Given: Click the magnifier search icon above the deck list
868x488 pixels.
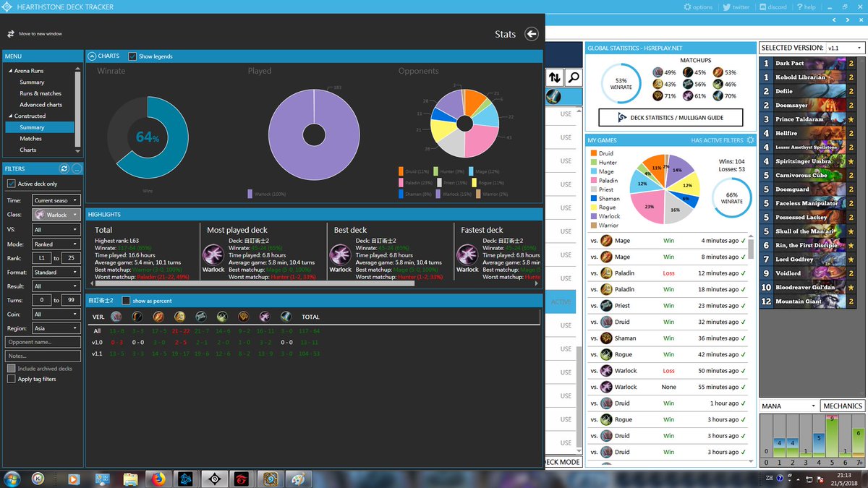Looking at the screenshot, I should [574, 77].
